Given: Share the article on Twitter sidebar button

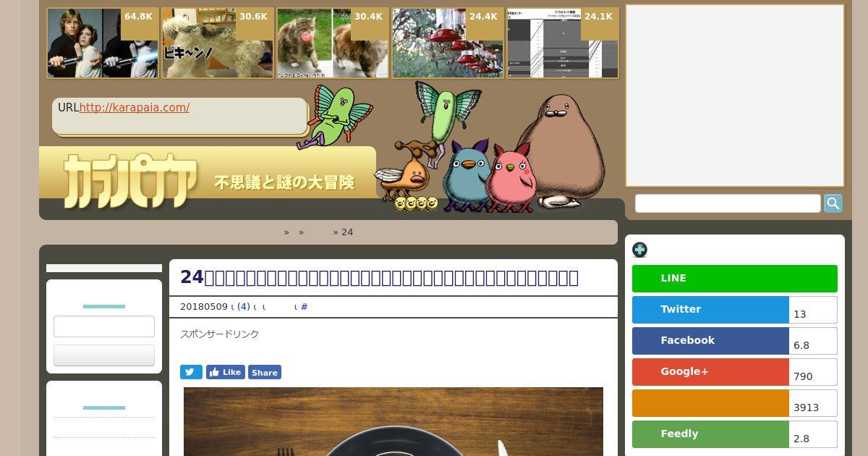Looking at the screenshot, I should click(710, 310).
